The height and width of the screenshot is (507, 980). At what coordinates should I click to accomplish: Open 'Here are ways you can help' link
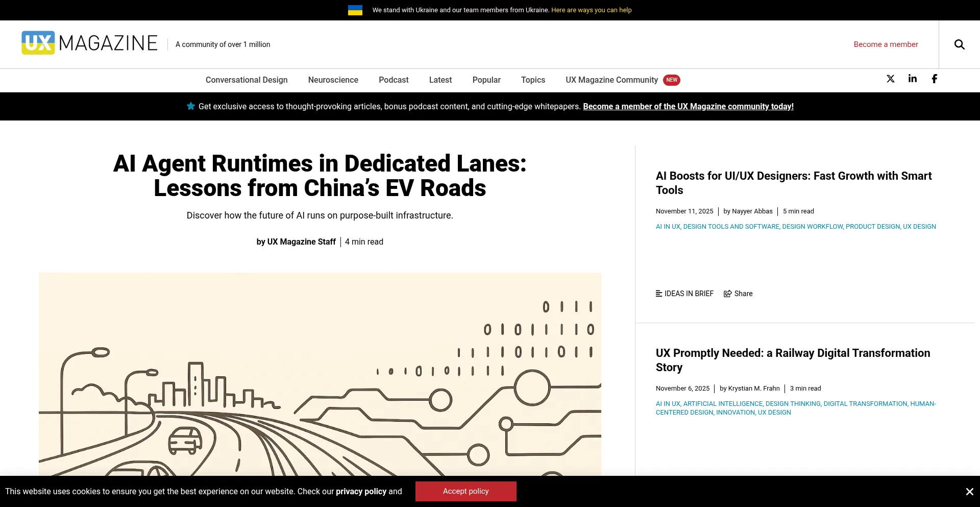pyautogui.click(x=591, y=10)
